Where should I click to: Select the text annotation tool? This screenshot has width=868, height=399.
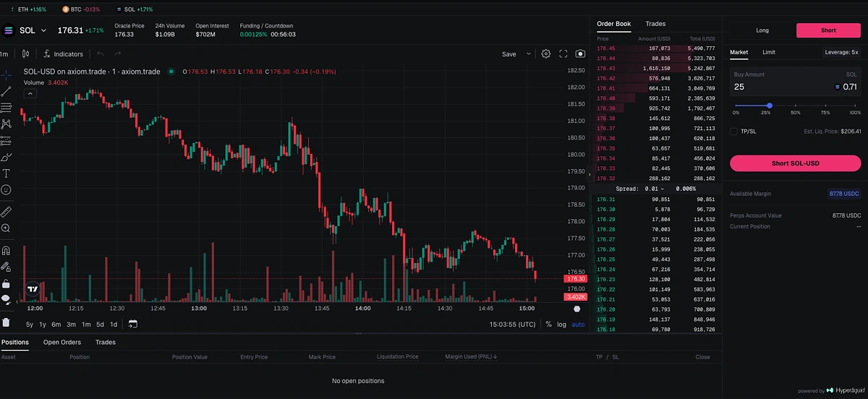[6, 173]
